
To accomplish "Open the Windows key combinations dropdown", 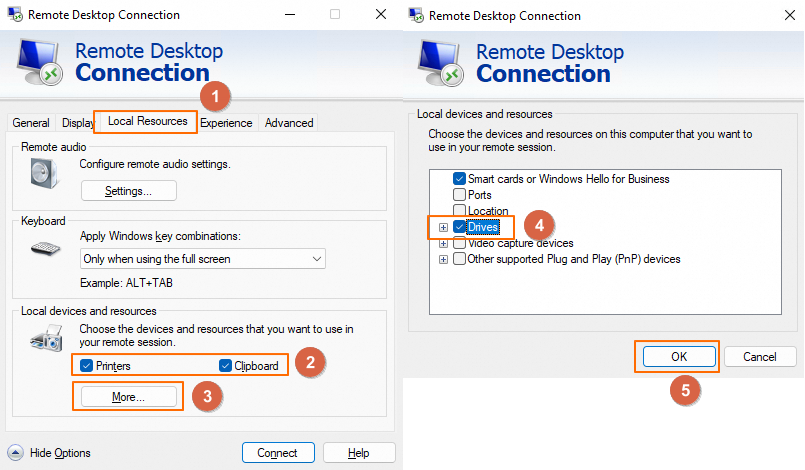I will pyautogui.click(x=203, y=259).
